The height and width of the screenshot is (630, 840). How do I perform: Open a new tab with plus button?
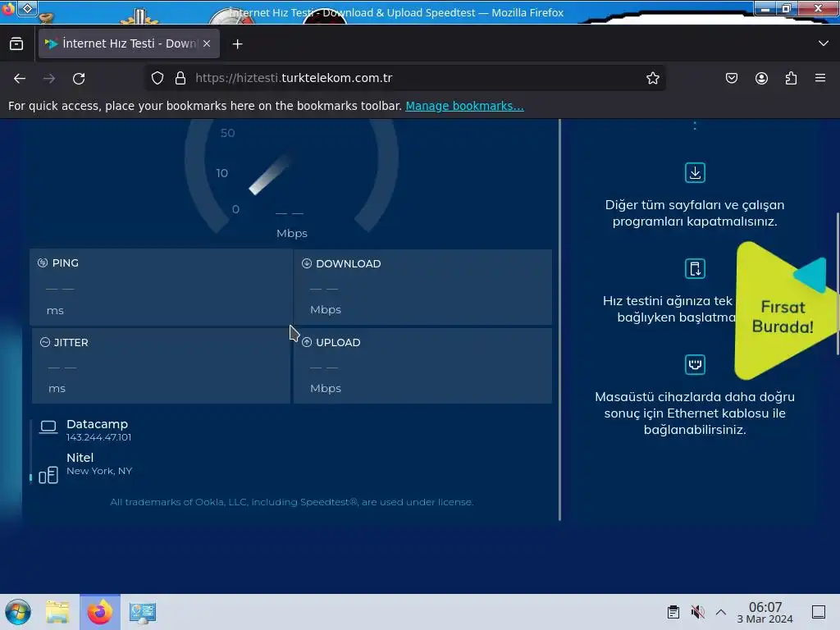[237, 44]
